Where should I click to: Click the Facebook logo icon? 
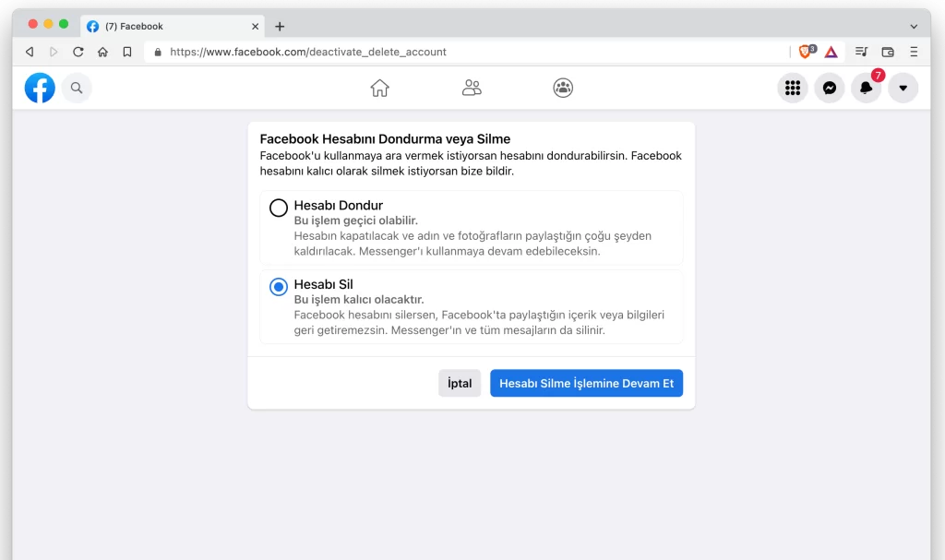coord(40,88)
